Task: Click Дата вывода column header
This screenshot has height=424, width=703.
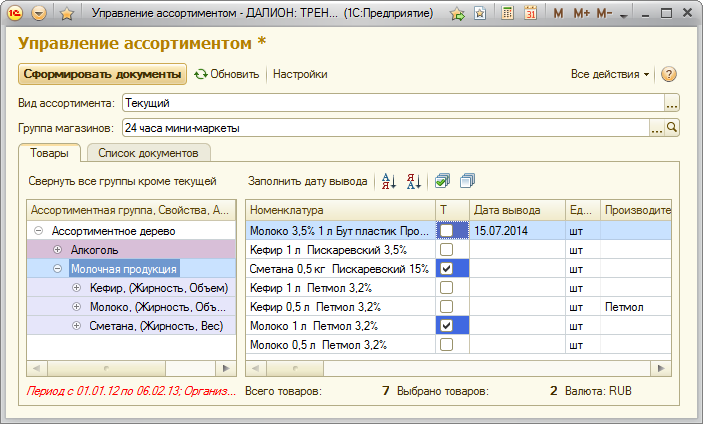Action: (517, 210)
